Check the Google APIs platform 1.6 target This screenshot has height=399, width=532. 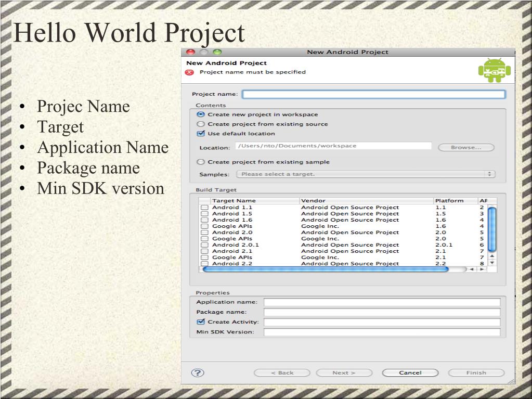click(204, 226)
